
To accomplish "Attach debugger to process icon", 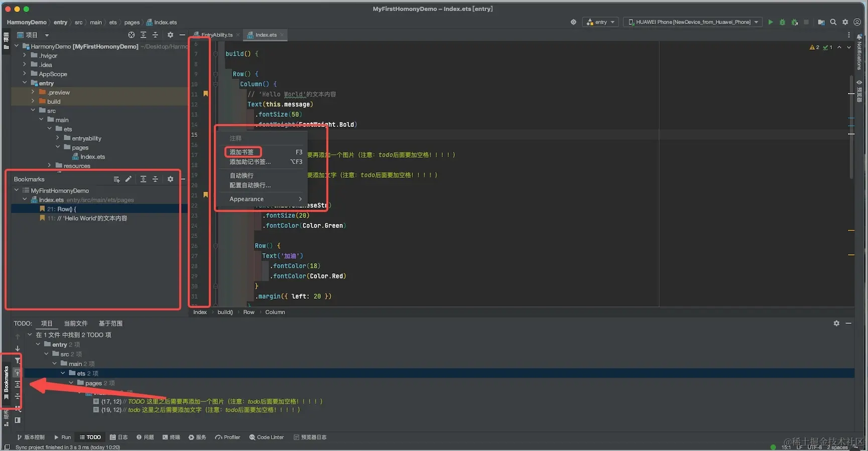I will 795,22.
